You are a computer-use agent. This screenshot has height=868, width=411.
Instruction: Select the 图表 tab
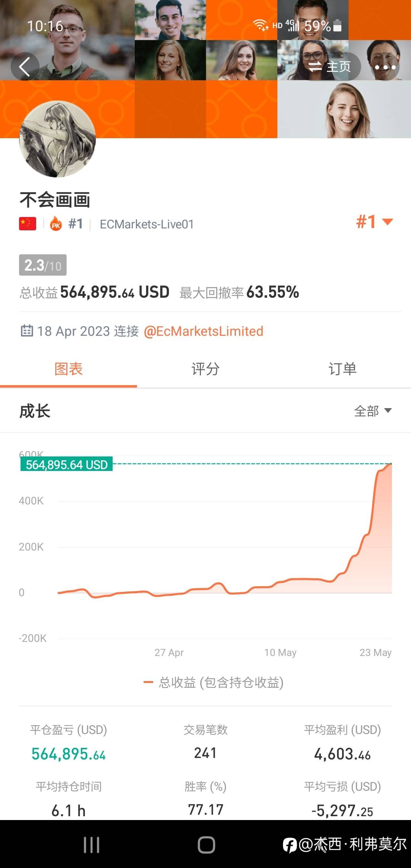coord(68,369)
